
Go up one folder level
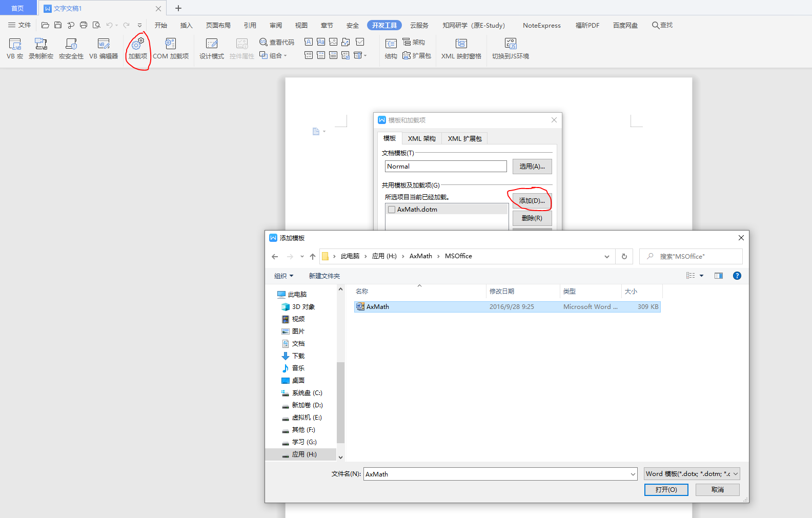click(313, 257)
